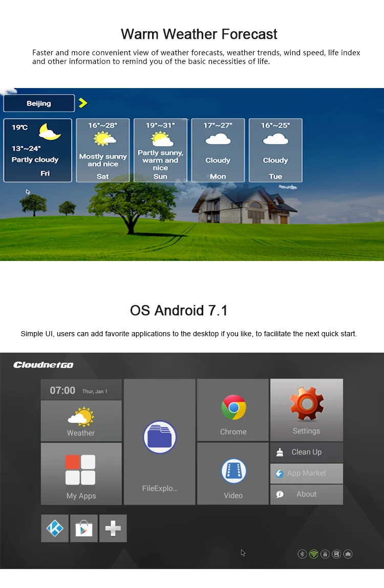This screenshot has height=588, width=384.
Task: Click the 17°~27° temperature range
Action: point(218,125)
